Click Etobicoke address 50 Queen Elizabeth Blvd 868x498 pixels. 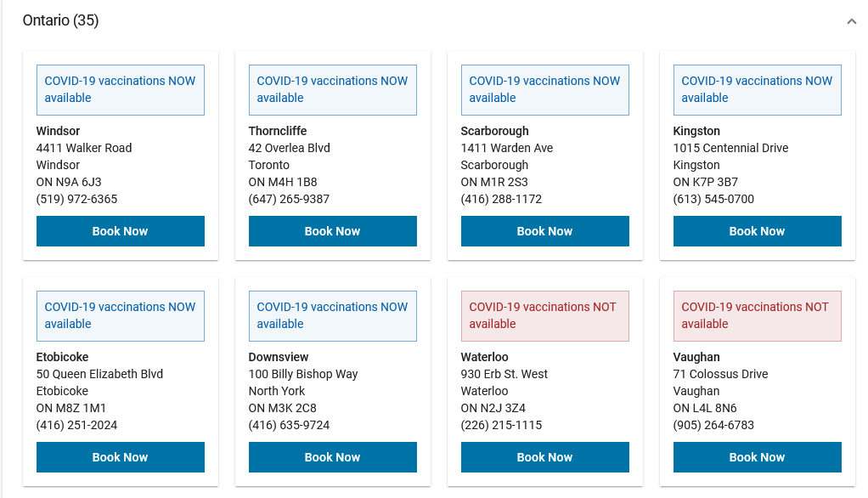[99, 374]
